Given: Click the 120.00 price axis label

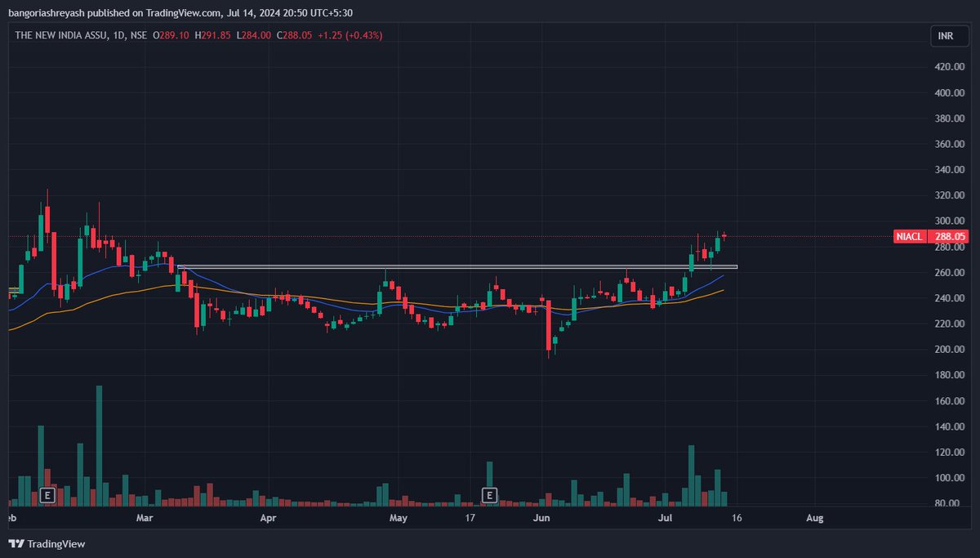Looking at the screenshot, I should click(951, 452).
